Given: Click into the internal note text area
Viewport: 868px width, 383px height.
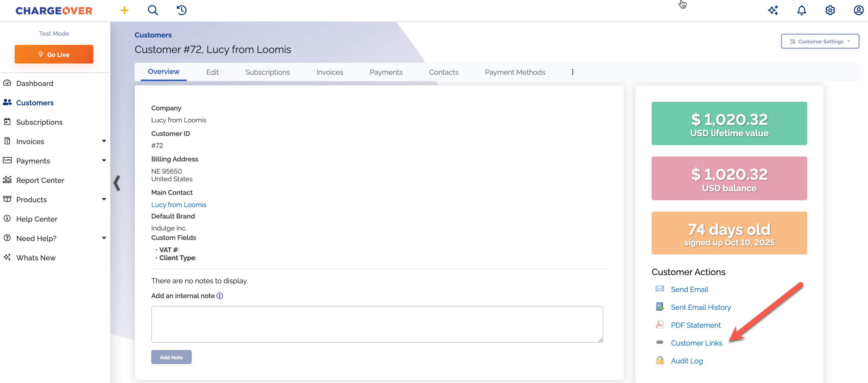Looking at the screenshot, I should pyautogui.click(x=377, y=324).
